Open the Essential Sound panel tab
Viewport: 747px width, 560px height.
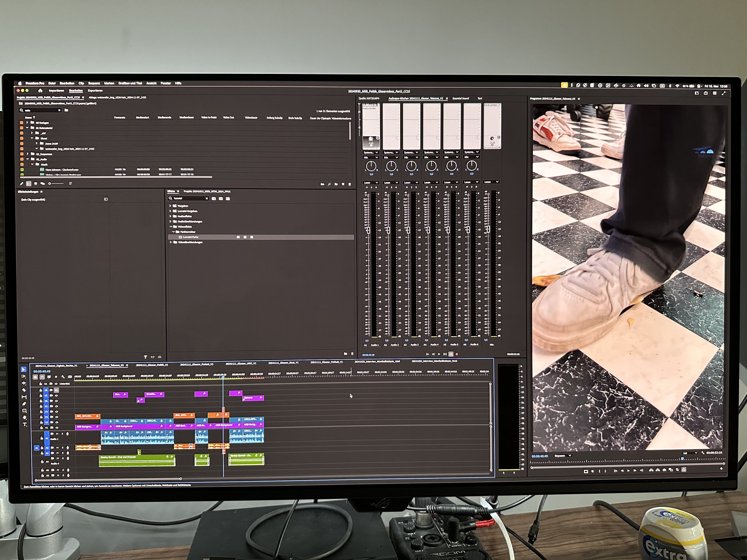[x=461, y=99]
